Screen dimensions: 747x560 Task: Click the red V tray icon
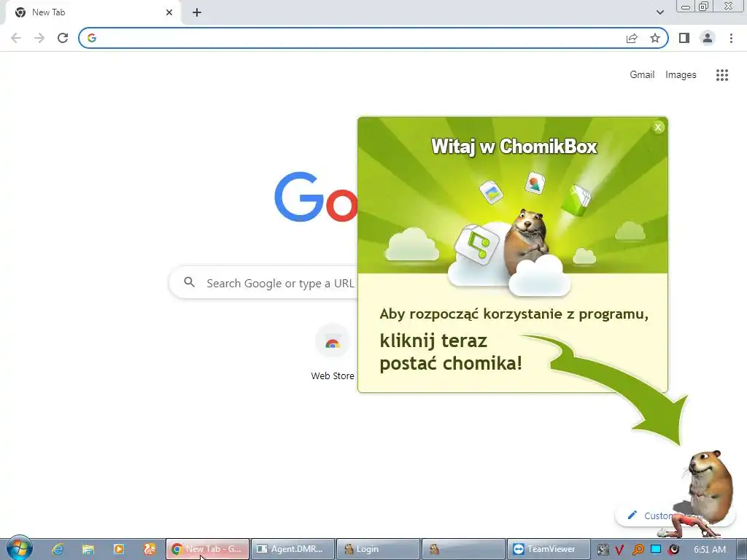(619, 550)
